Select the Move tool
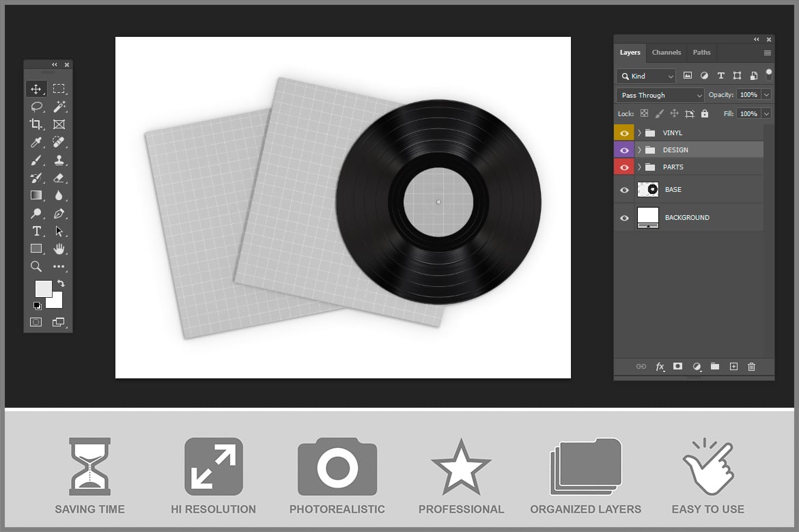This screenshot has width=799, height=532. click(36, 89)
